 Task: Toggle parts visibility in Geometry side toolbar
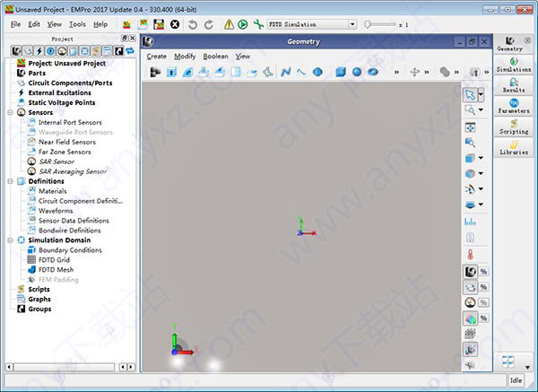[470, 272]
